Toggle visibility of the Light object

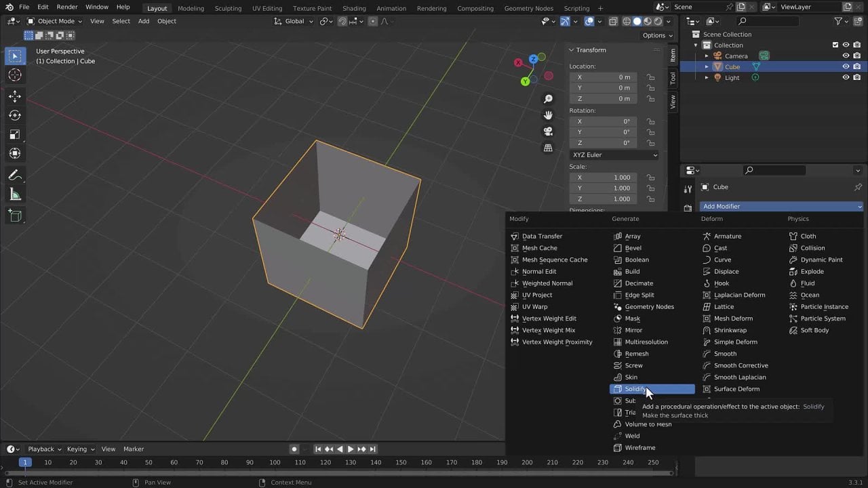pos(846,78)
